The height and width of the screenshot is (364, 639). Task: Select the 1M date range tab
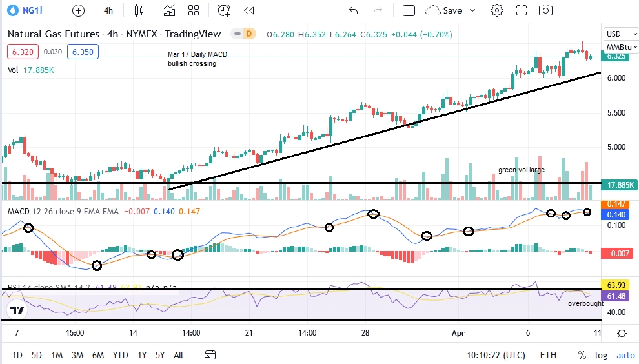tap(57, 355)
